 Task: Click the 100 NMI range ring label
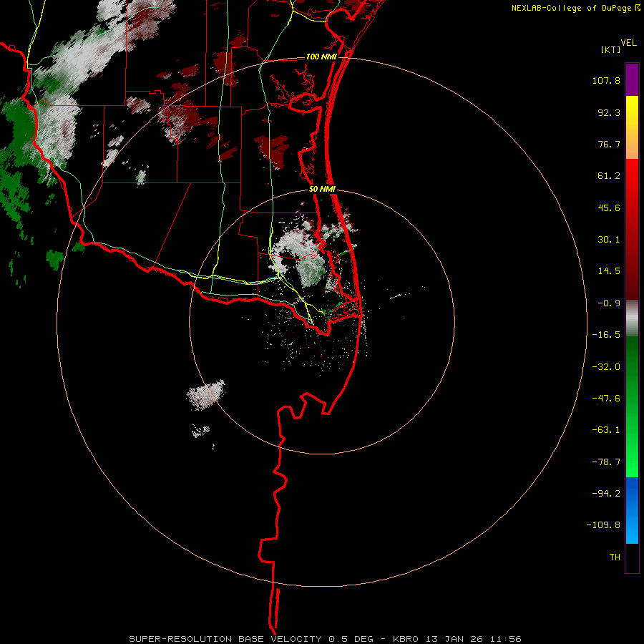[x=321, y=57]
